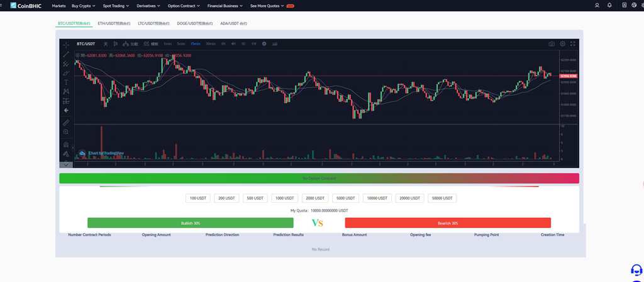Select the text annotation tool
The image size is (644, 282).
[66, 82]
